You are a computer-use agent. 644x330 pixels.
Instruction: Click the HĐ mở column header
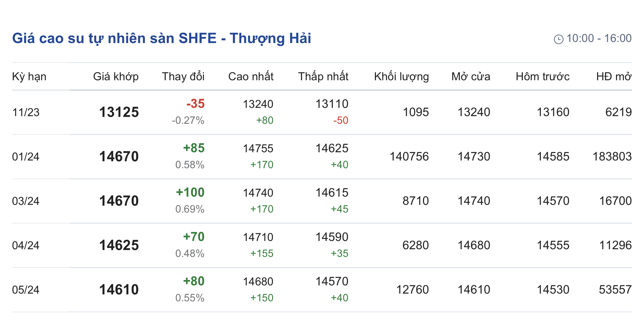point(614,77)
